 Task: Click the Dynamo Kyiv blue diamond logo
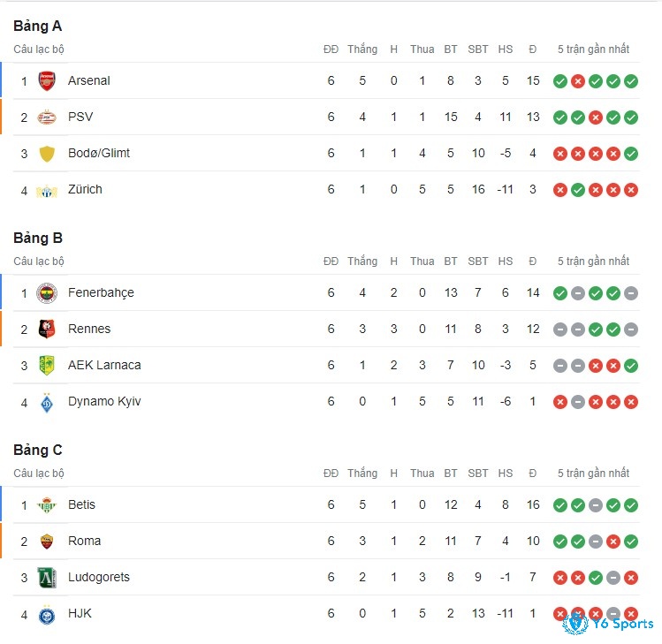tap(47, 402)
